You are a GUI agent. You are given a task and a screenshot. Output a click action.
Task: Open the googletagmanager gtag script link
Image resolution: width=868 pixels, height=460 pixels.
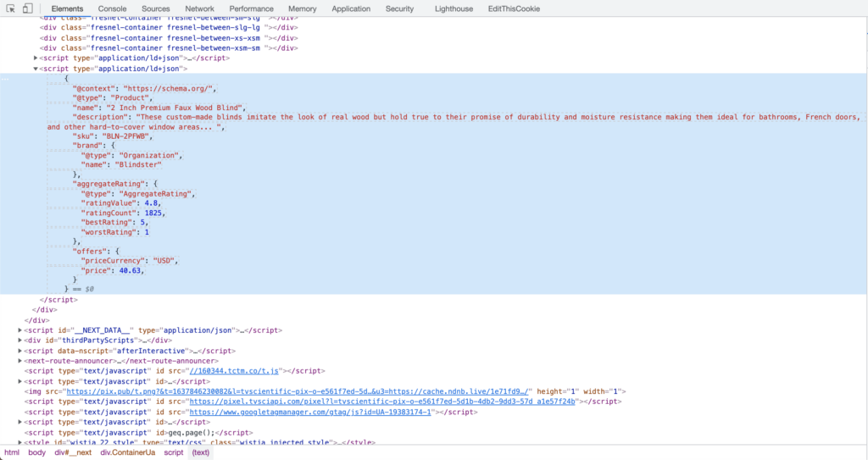310,412
